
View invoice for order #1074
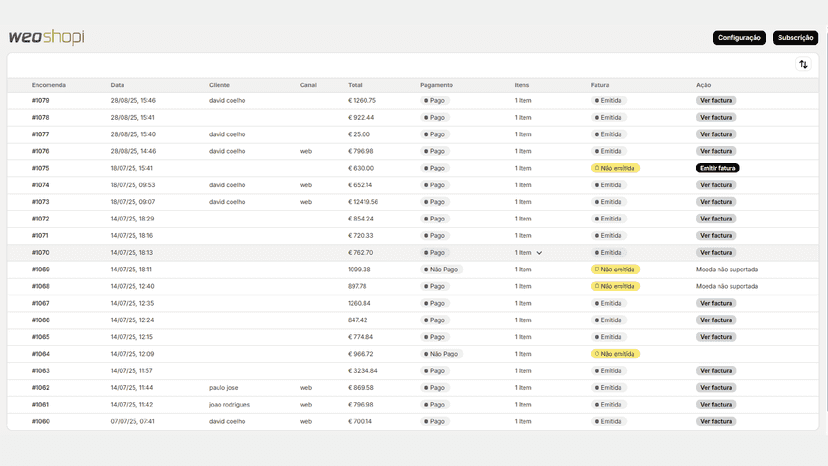(x=716, y=185)
